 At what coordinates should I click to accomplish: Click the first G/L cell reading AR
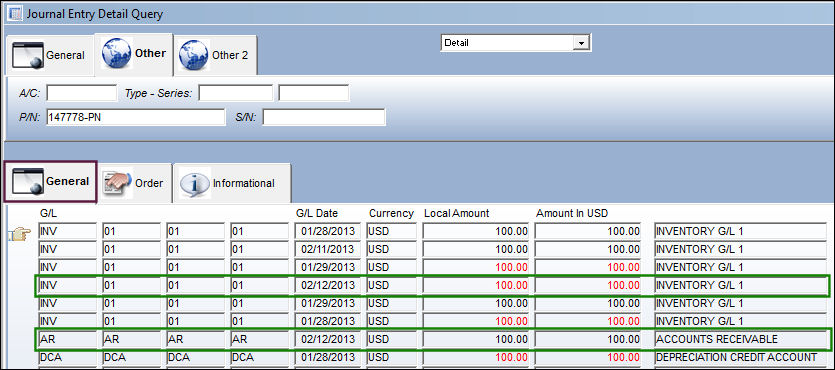(x=68, y=340)
